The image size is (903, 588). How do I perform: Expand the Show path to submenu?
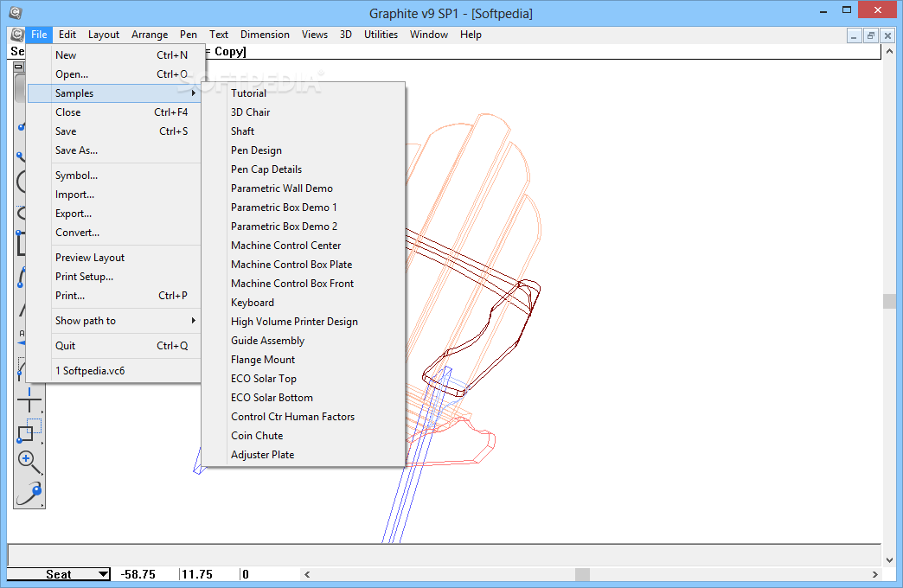click(114, 321)
